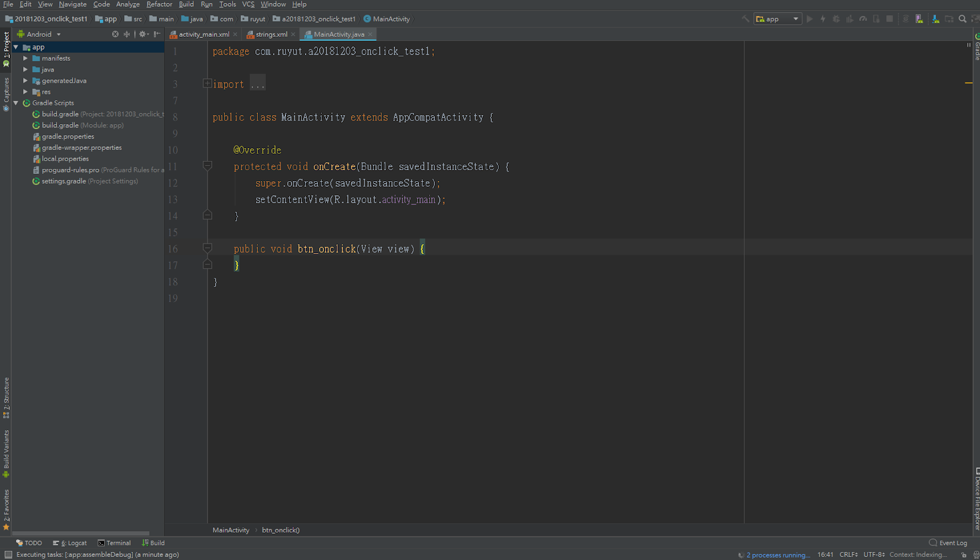Attach debugger to Android process icon
Image resolution: width=980 pixels, height=560 pixels.
pyautogui.click(x=876, y=19)
